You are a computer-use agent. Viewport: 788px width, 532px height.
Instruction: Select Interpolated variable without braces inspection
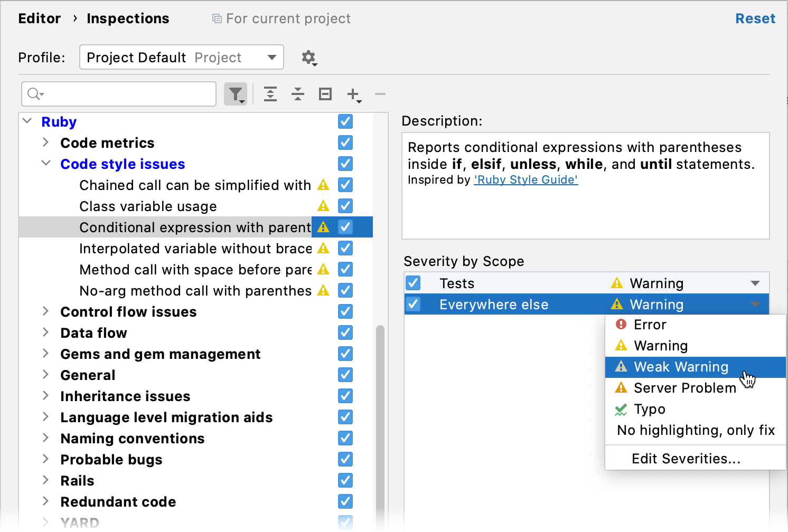click(195, 249)
